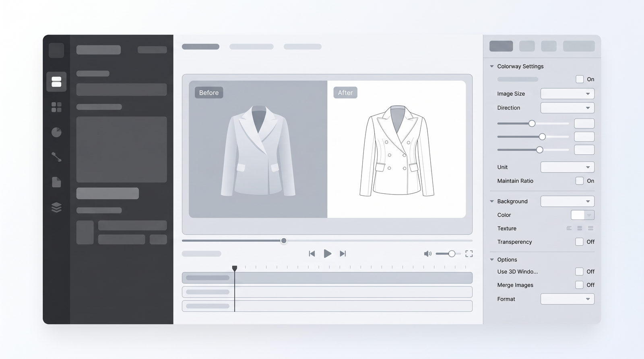Click the second slider handle under Direction

click(x=542, y=137)
